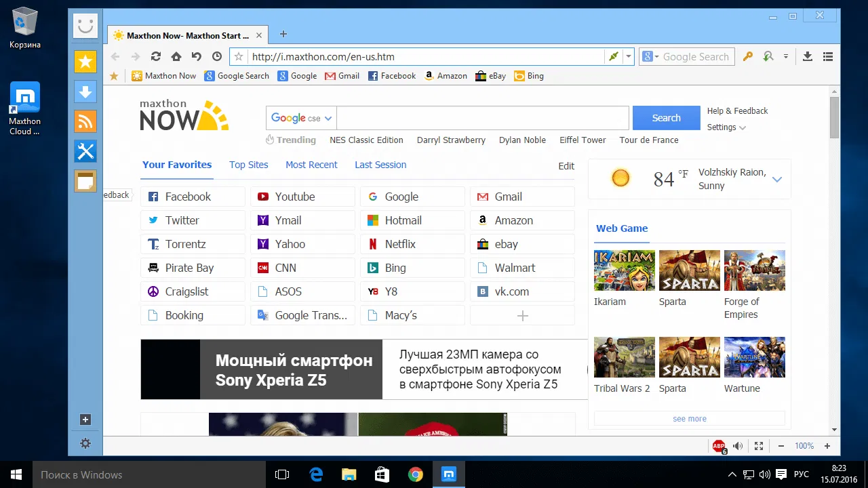
Task: Expand the Google cse search engine dropdown
Action: click(328, 117)
